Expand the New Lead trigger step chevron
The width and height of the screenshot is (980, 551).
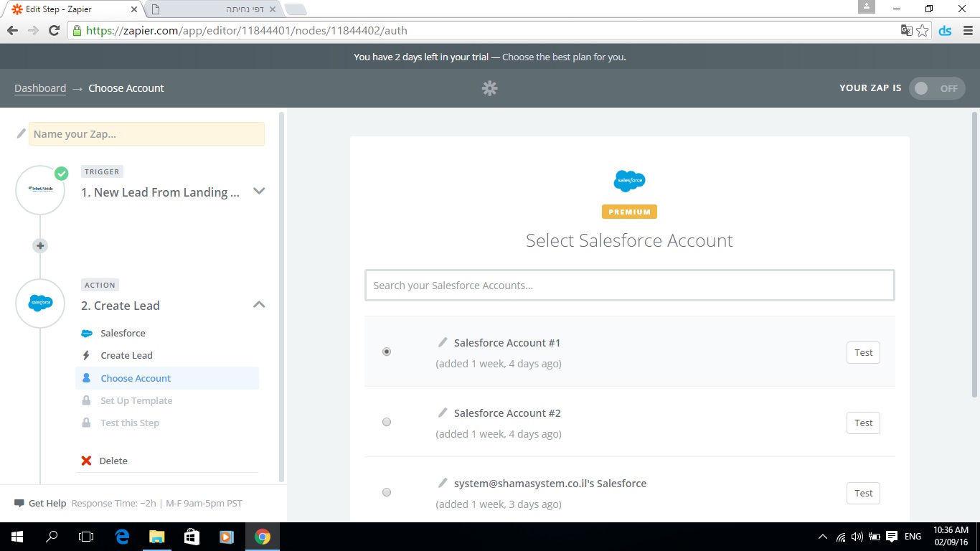click(259, 191)
